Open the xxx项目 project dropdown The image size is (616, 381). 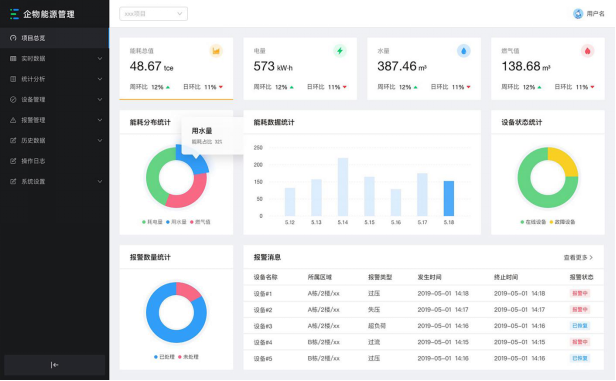click(x=153, y=14)
